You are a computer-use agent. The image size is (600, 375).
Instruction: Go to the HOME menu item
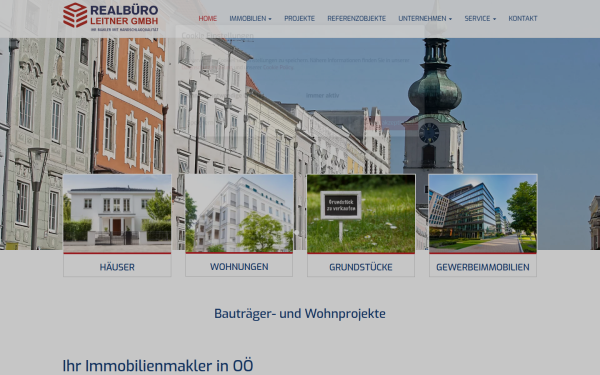coord(207,18)
